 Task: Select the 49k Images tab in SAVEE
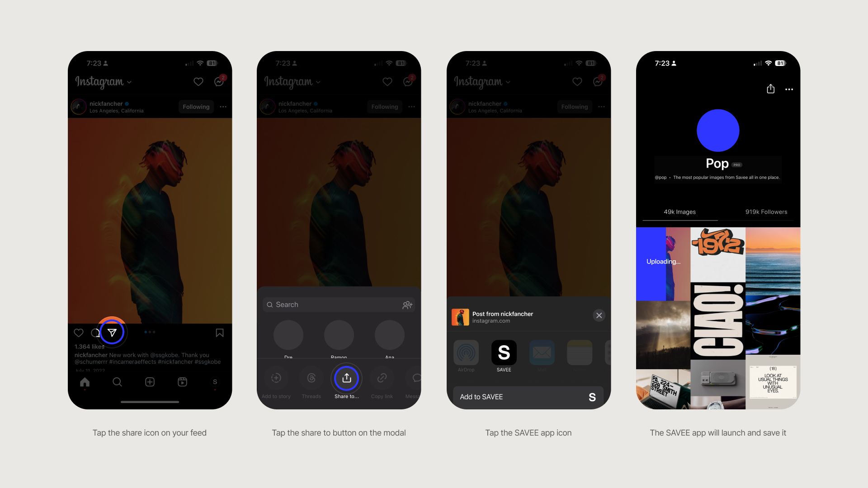click(679, 211)
